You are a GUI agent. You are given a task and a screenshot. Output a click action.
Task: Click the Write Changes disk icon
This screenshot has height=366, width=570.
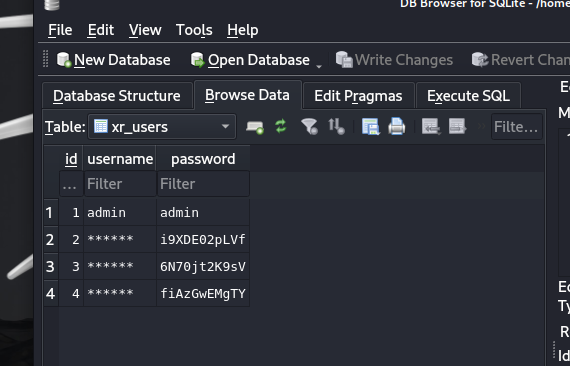click(x=344, y=59)
